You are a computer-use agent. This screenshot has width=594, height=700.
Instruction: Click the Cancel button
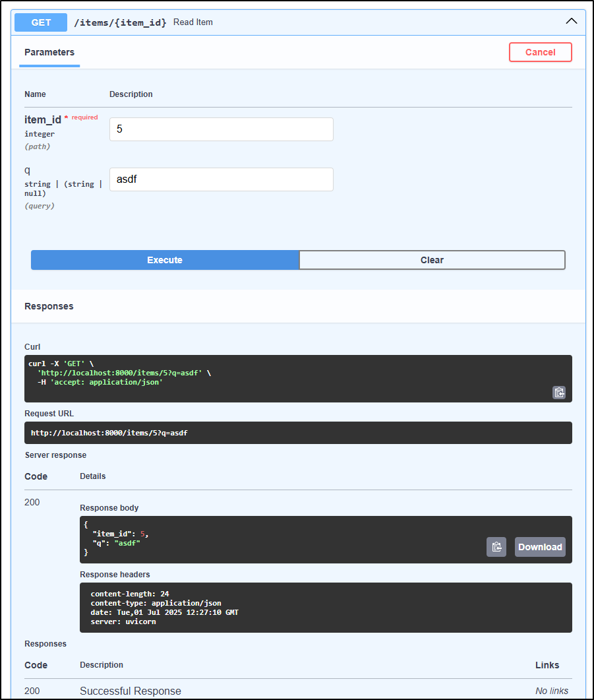pos(540,51)
